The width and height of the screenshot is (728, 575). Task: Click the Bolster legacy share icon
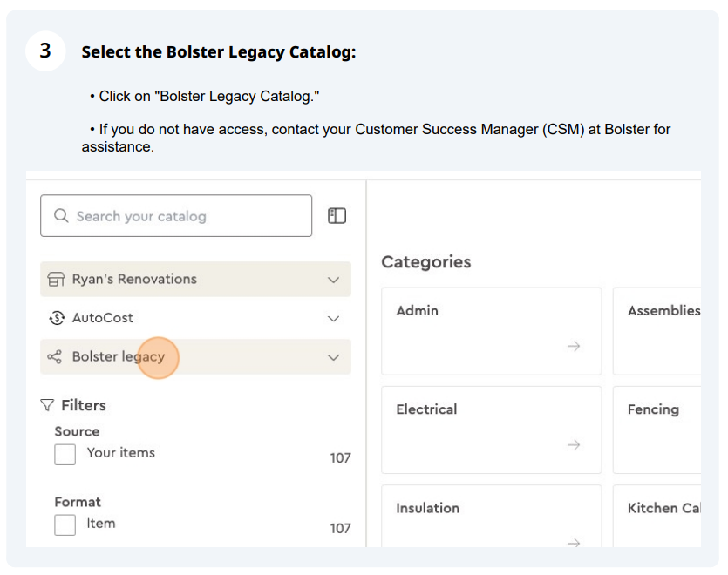coord(54,357)
